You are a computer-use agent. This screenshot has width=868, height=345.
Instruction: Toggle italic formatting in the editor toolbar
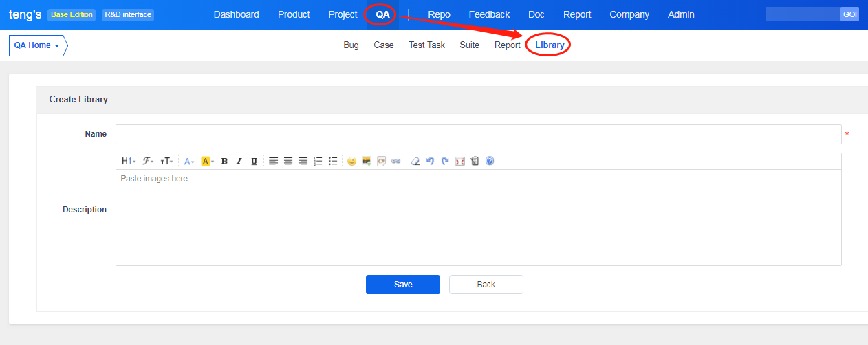[x=239, y=162]
